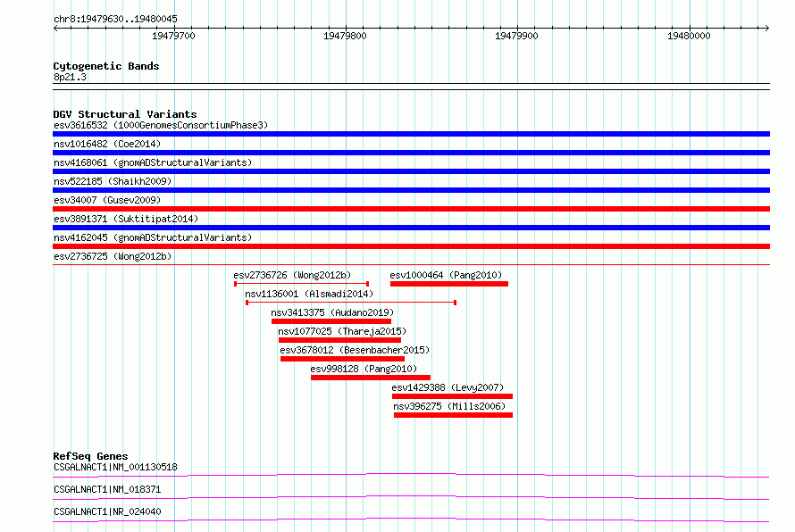Click the red bar under nsv396275
This screenshot has height=532, width=795.
(x=453, y=415)
